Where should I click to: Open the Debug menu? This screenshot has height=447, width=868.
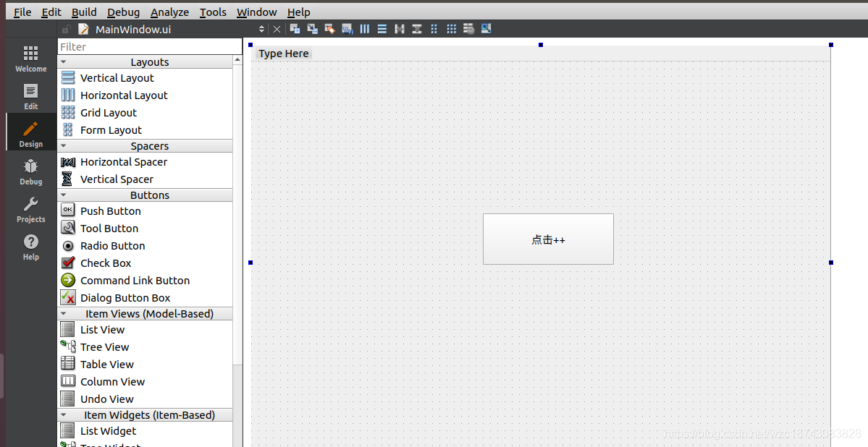(124, 12)
